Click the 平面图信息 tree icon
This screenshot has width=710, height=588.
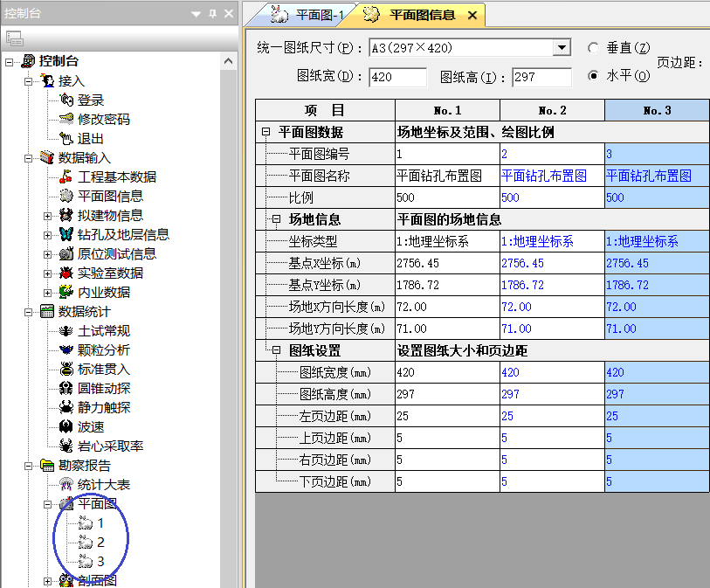pos(66,196)
